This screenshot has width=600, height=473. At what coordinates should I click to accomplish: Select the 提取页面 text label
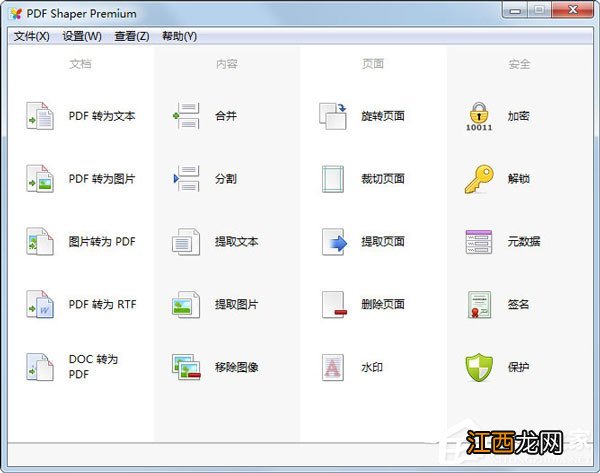pyautogui.click(x=383, y=241)
